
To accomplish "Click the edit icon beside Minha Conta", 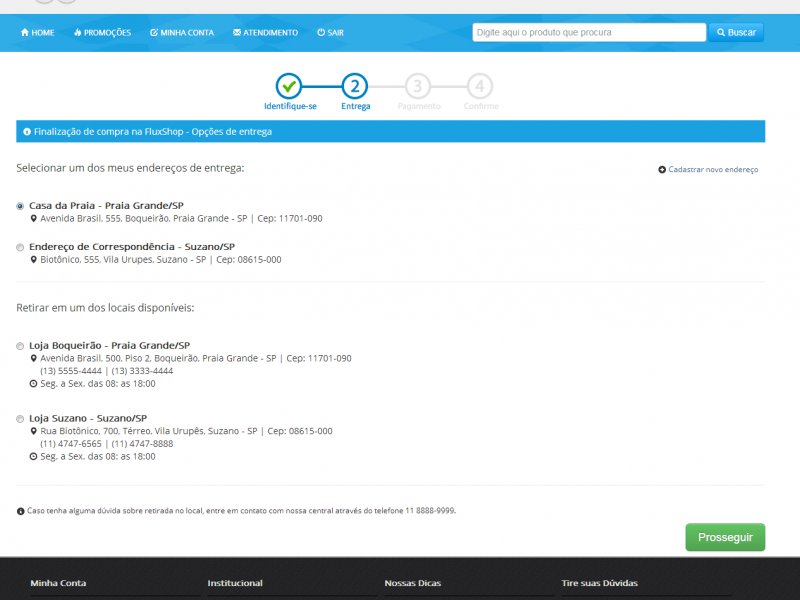I will coord(154,32).
